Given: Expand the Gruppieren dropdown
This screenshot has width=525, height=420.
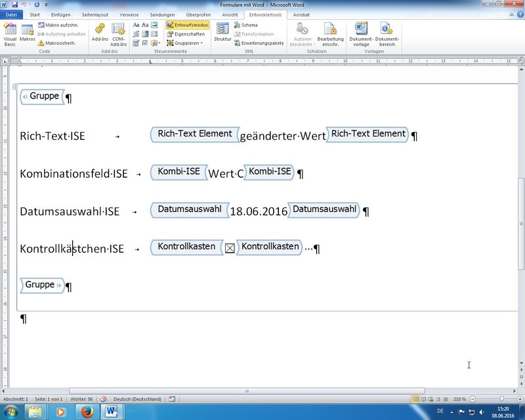Looking at the screenshot, I should (185, 43).
